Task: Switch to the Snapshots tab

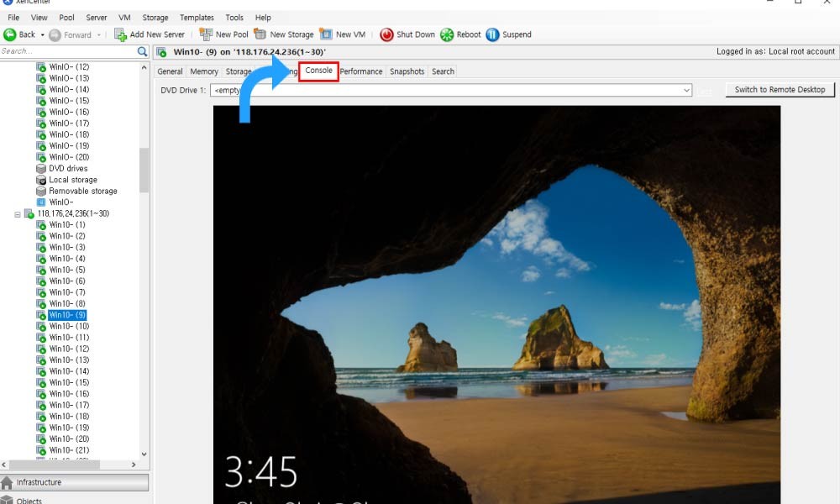Action: (x=407, y=71)
